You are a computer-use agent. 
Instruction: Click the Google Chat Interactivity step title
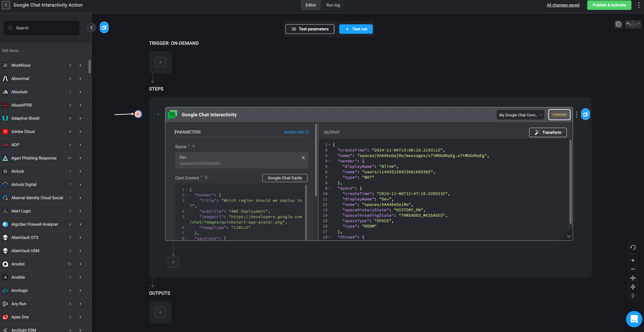[x=209, y=115]
